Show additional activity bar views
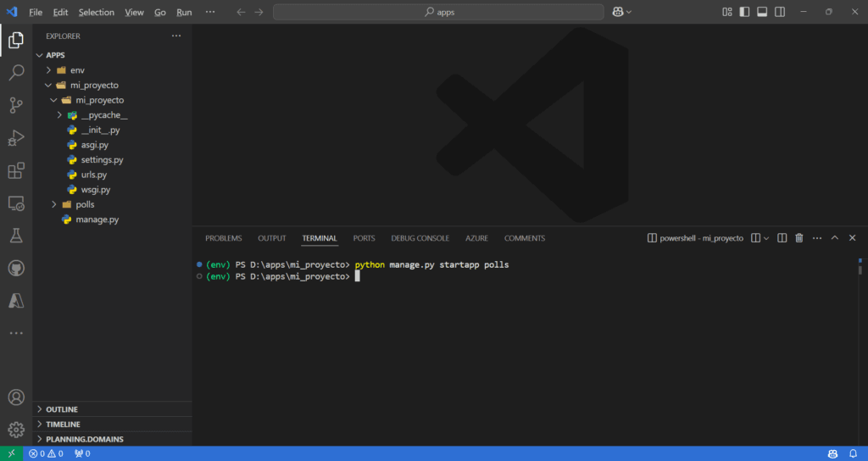868x461 pixels. pyautogui.click(x=16, y=333)
